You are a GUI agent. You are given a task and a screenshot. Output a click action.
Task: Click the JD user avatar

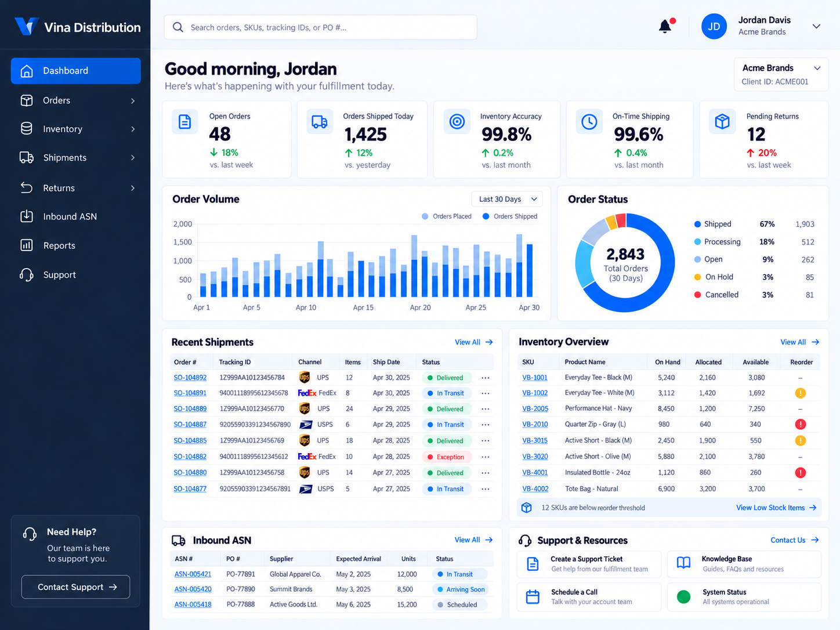pyautogui.click(x=714, y=27)
